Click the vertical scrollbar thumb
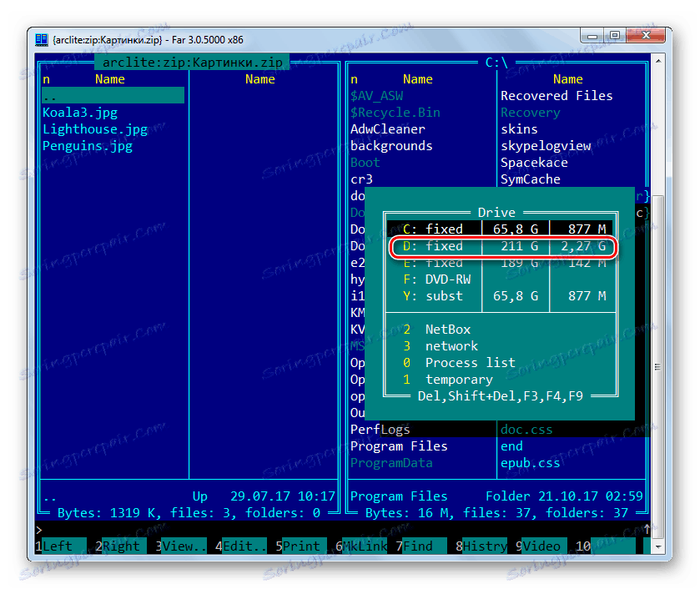The width and height of the screenshot is (700, 589). tap(658, 366)
